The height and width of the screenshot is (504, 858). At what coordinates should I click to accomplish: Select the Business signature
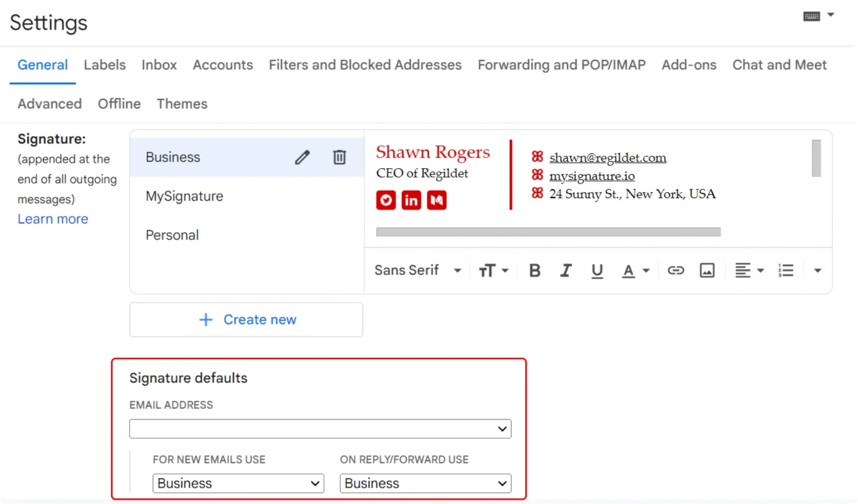point(247,157)
